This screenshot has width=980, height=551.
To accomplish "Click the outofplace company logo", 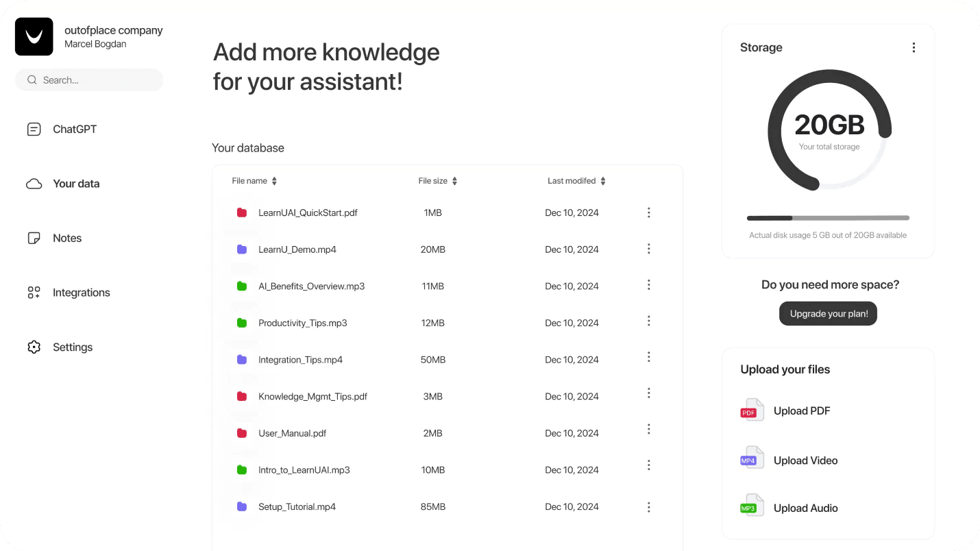I will (x=34, y=36).
